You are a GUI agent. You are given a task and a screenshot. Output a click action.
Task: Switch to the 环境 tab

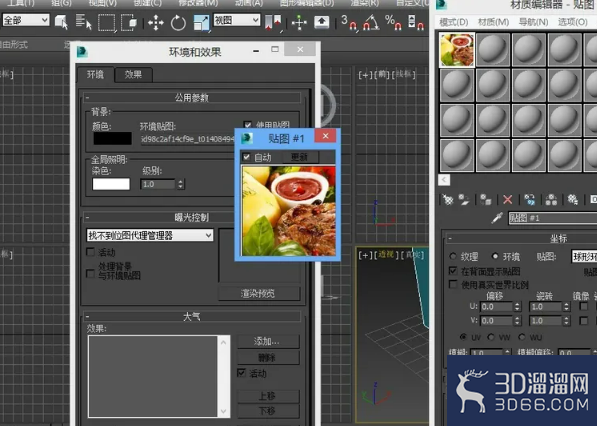95,74
